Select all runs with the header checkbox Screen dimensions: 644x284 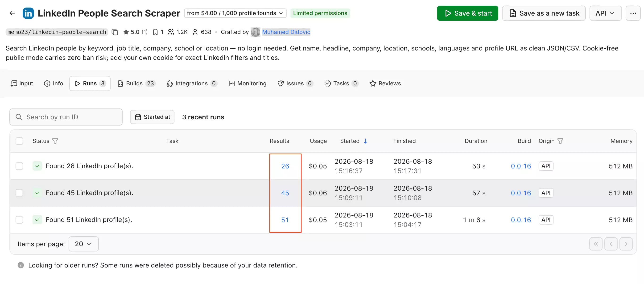click(19, 141)
